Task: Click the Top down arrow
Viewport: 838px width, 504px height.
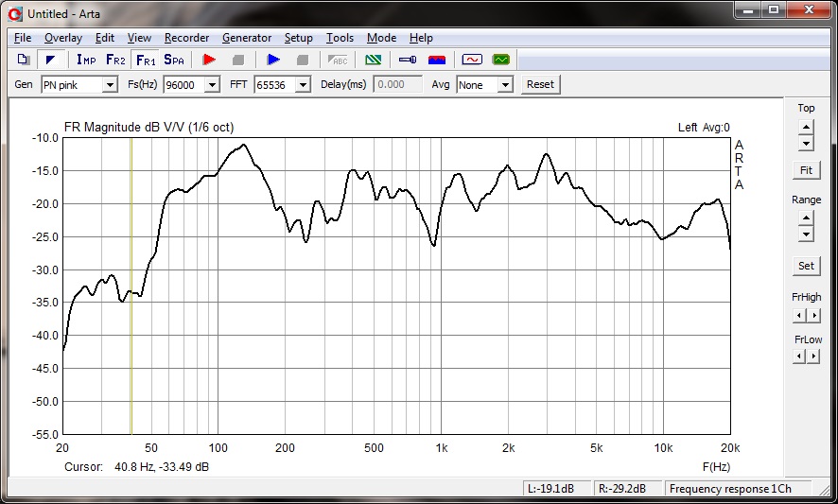Action: 806,143
